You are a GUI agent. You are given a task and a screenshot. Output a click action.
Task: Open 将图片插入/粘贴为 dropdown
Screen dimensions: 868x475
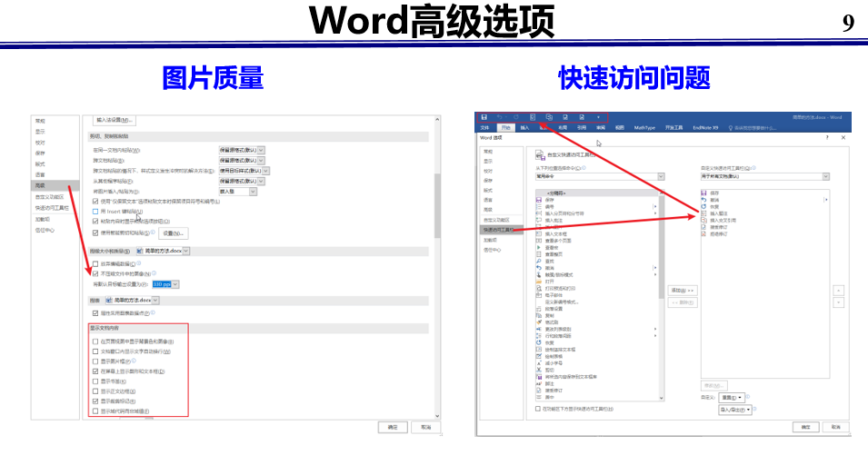coord(237,192)
